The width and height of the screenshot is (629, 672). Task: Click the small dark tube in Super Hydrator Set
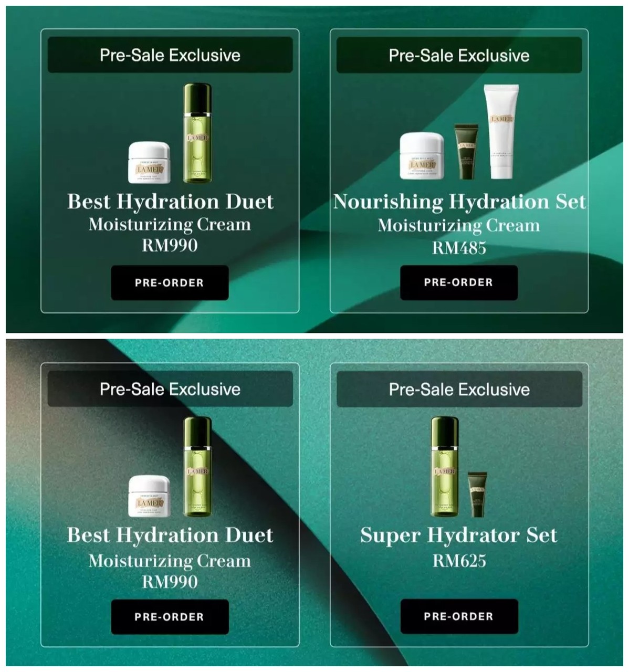477,494
